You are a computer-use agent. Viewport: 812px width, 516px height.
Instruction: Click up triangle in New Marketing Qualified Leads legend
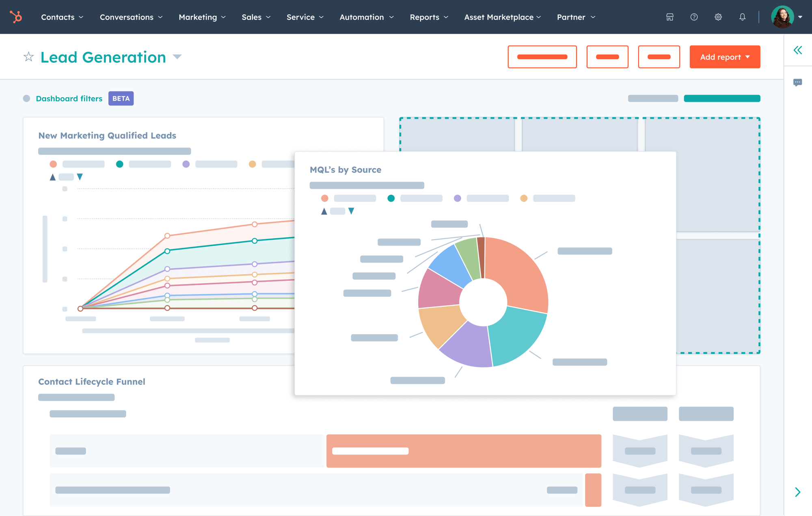[x=52, y=177]
